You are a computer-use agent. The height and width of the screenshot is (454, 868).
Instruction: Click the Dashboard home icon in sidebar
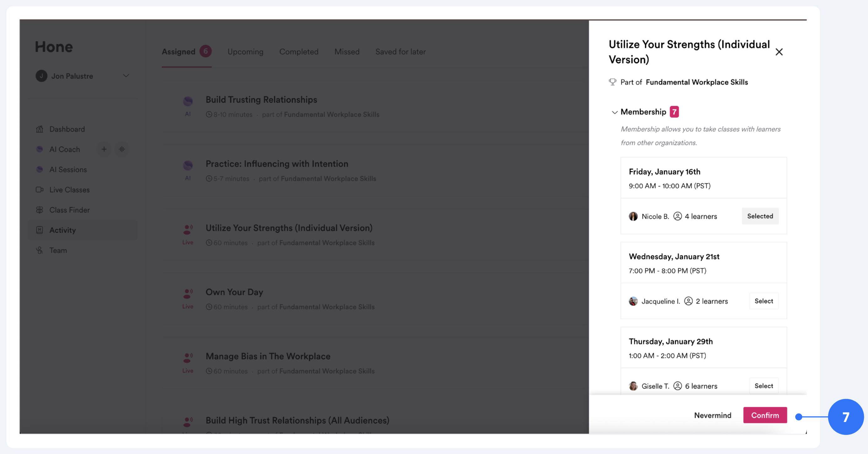pyautogui.click(x=40, y=129)
